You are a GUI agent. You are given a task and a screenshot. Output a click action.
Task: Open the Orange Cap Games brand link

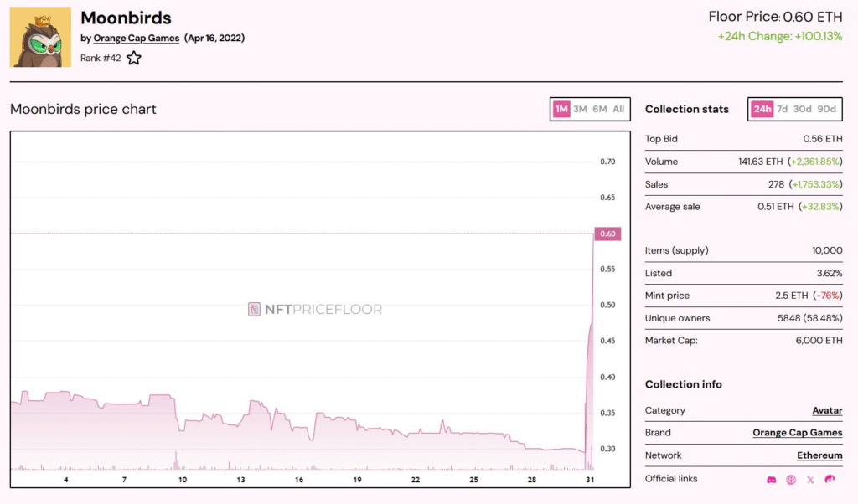798,433
